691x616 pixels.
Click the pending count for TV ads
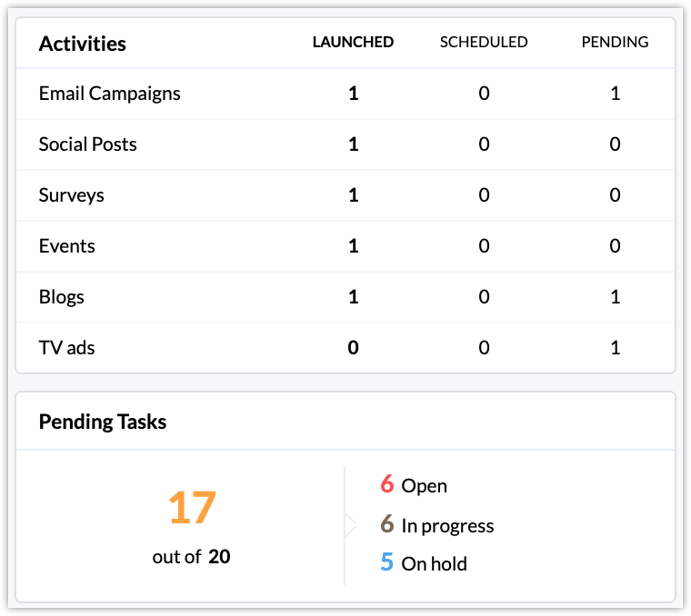click(x=616, y=348)
